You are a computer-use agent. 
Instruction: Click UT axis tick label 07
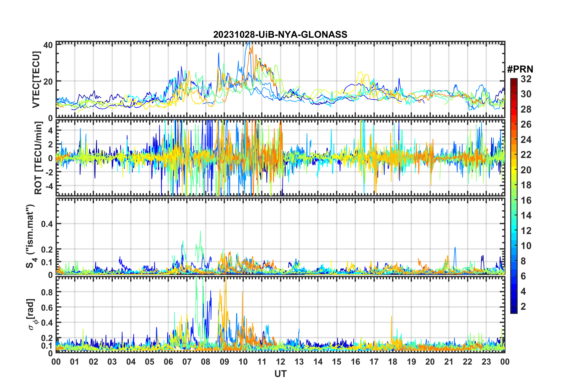[187, 362]
